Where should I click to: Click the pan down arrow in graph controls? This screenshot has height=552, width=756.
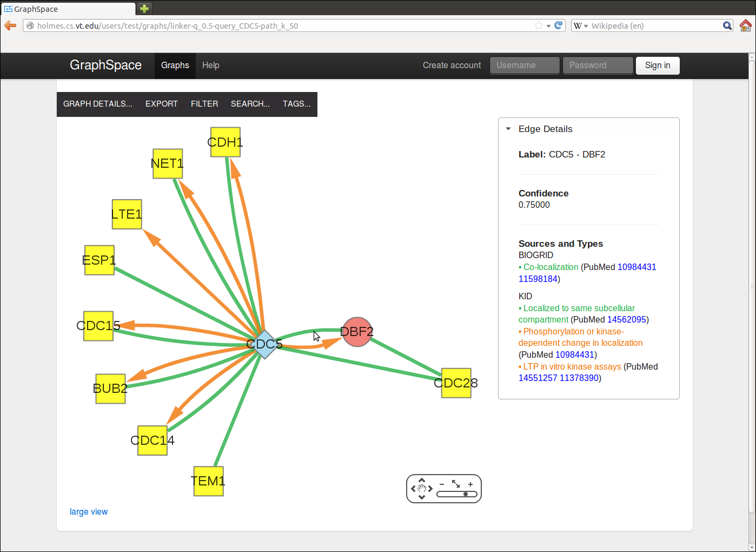coord(422,497)
